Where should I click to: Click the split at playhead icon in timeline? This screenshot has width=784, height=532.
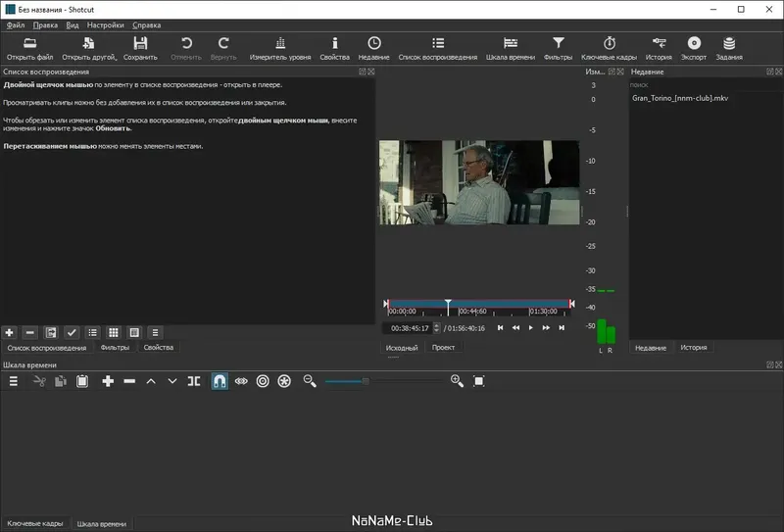[194, 381]
